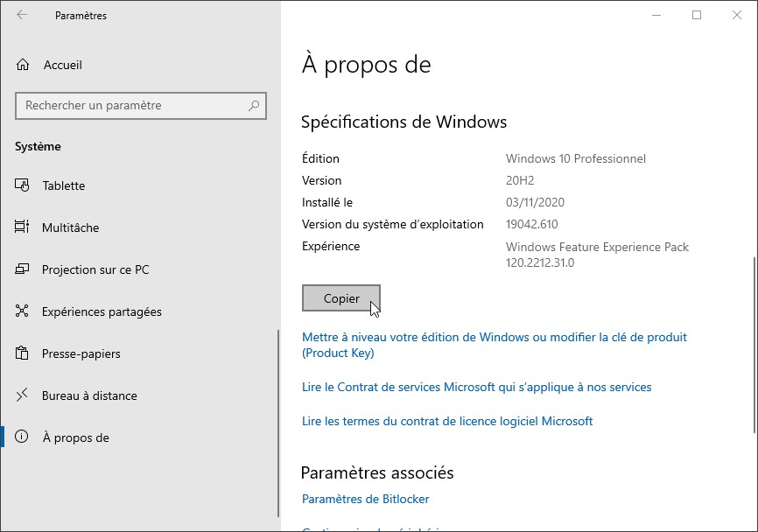Select the Bureau à distance icon
Image resolution: width=758 pixels, height=532 pixels.
coord(23,395)
